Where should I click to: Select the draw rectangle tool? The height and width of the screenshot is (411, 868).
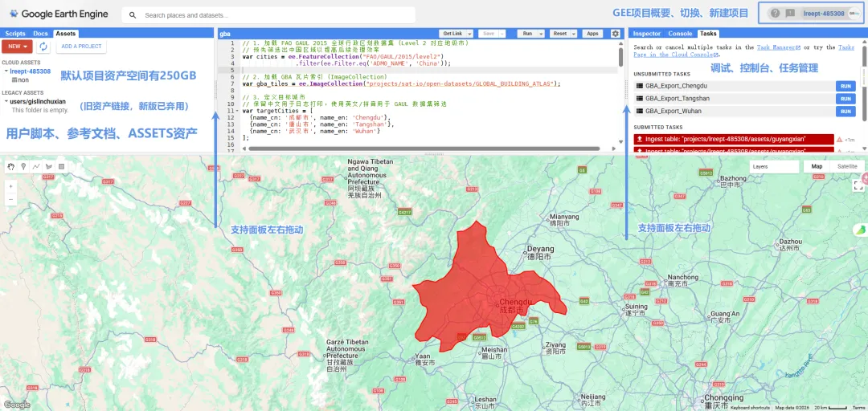point(61,166)
